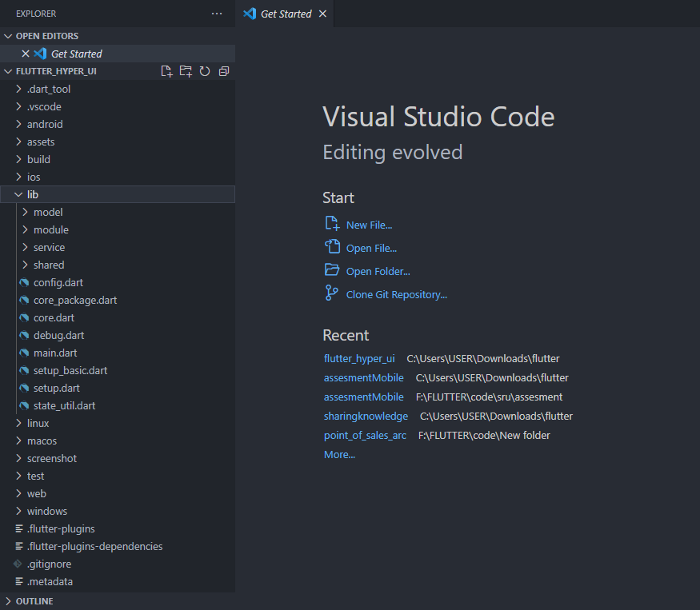700x610 pixels.
Task: Open the explorer more actions ellipsis
Action: pyautogui.click(x=217, y=14)
